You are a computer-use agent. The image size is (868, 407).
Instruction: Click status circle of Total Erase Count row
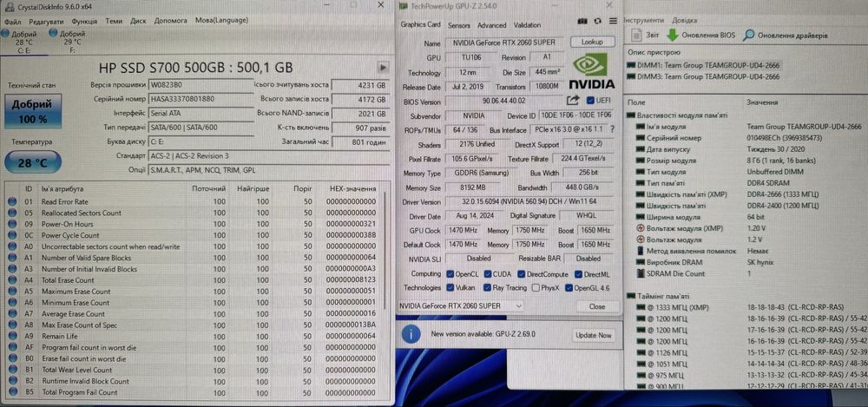(12, 280)
